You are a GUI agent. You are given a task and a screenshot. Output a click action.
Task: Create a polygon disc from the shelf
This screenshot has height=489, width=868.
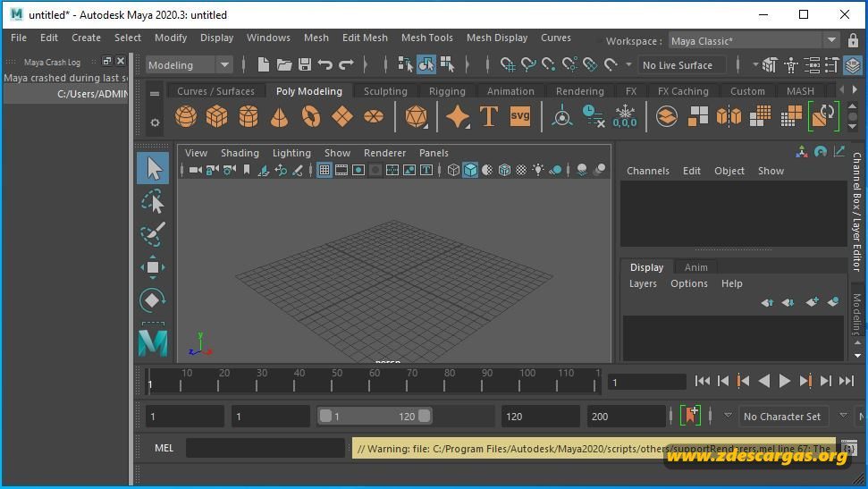[x=374, y=116]
